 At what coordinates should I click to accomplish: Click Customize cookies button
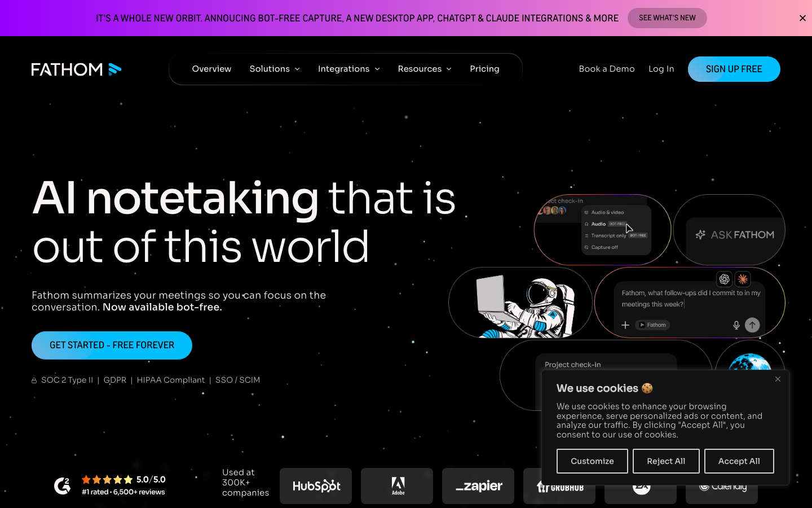click(x=592, y=461)
